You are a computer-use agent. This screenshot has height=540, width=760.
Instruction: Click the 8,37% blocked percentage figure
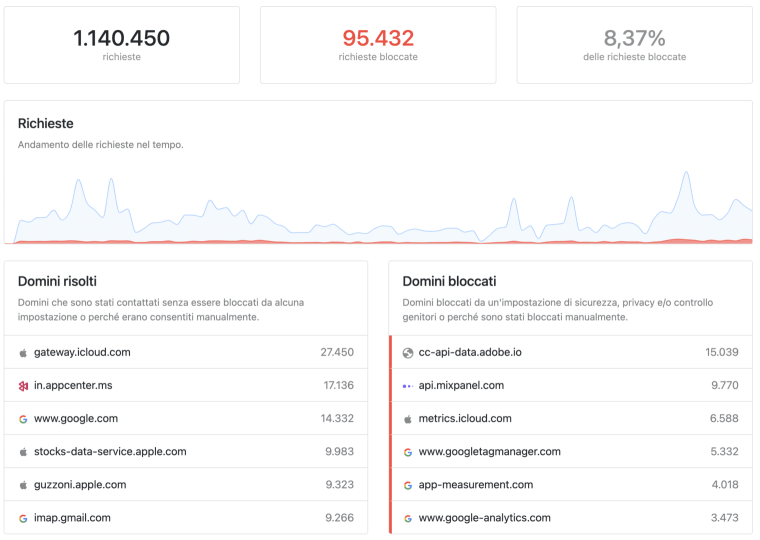pos(634,38)
